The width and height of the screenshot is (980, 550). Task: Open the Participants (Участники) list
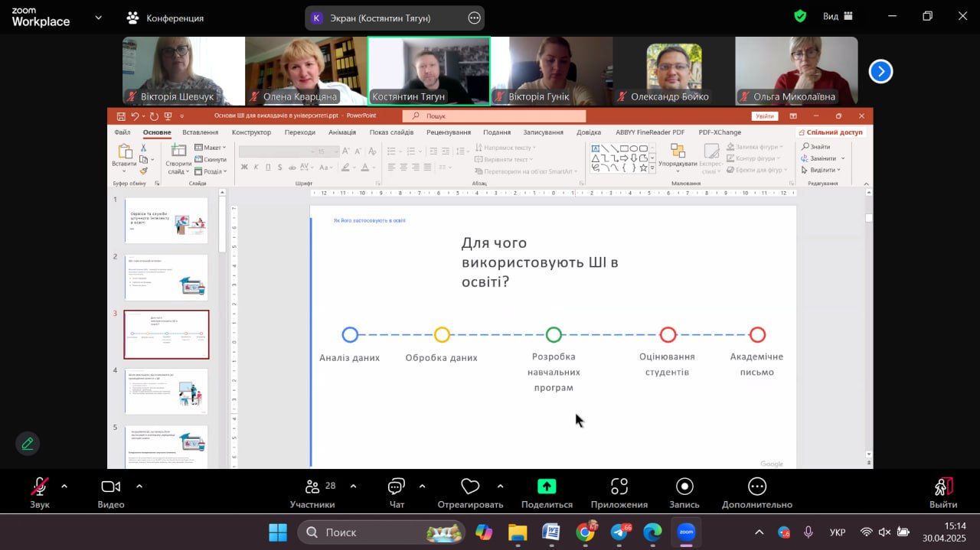tap(312, 487)
